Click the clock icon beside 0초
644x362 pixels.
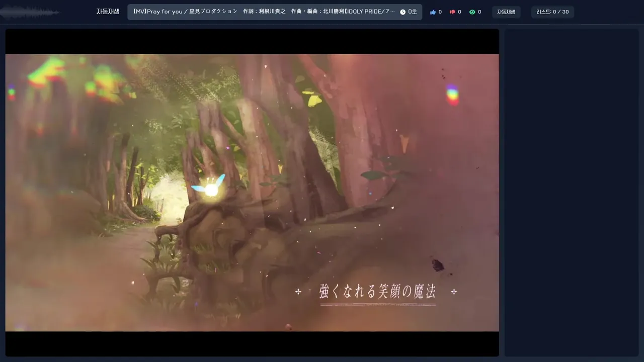pos(403,12)
